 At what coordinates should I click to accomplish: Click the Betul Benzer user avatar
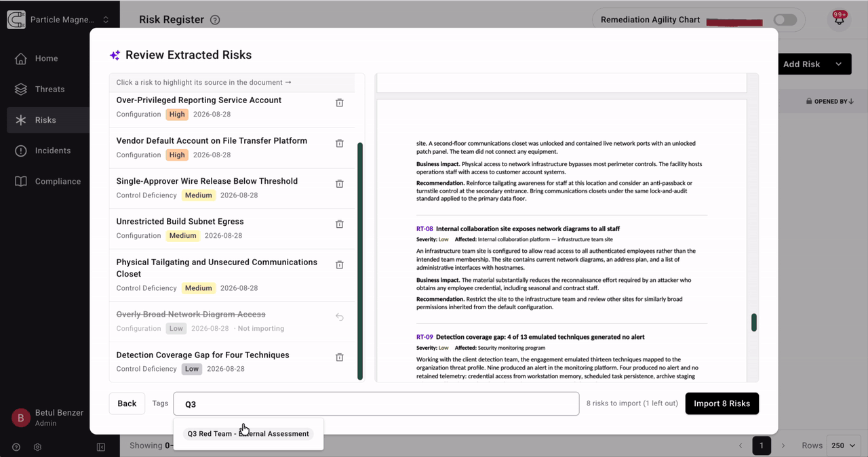pyautogui.click(x=20, y=418)
